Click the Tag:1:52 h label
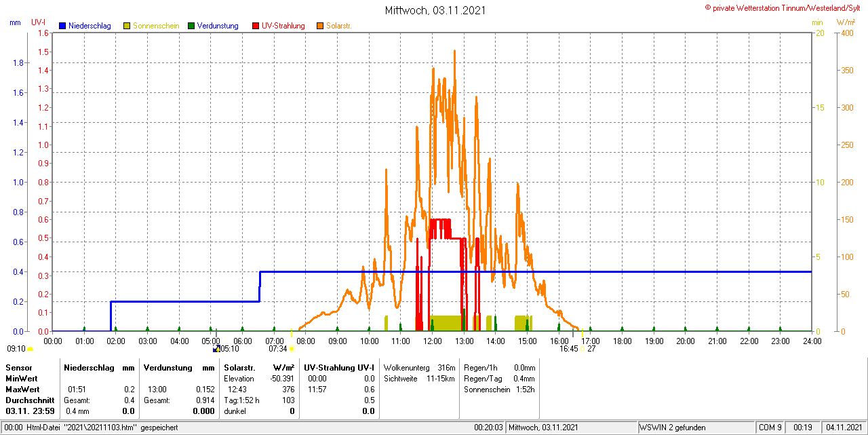This screenshot has height=435, width=868. point(241,400)
